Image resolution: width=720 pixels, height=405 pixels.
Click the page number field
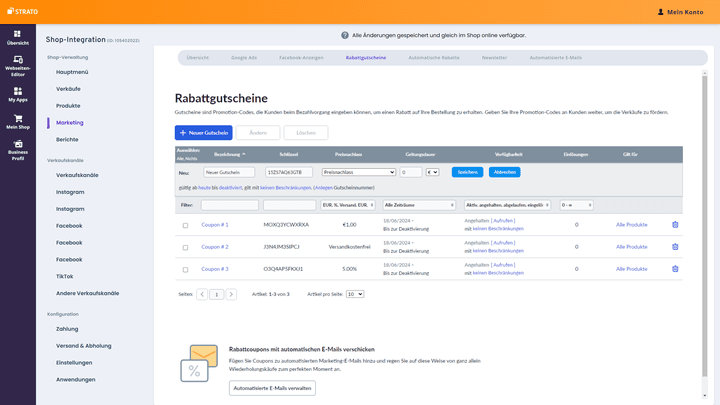pos(216,294)
